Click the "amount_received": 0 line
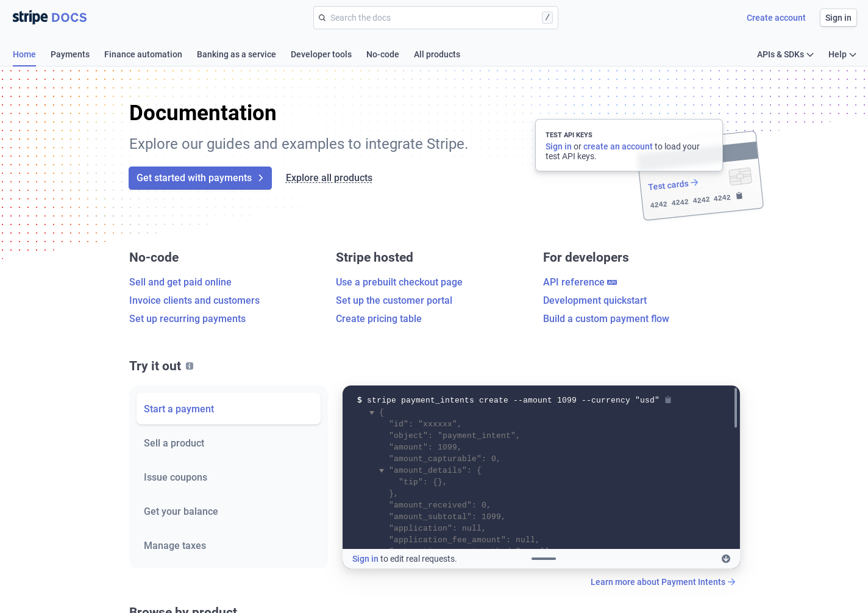868x613 pixels. coord(440,505)
